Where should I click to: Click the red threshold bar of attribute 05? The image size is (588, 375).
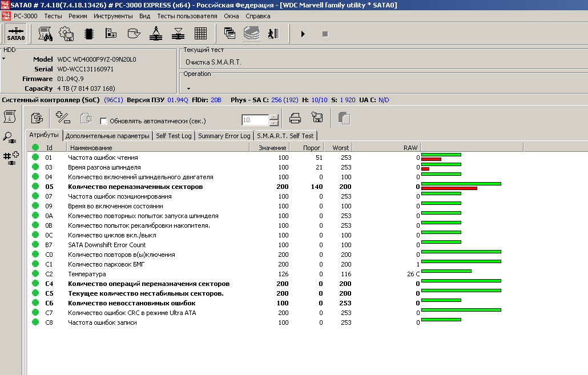449,188
